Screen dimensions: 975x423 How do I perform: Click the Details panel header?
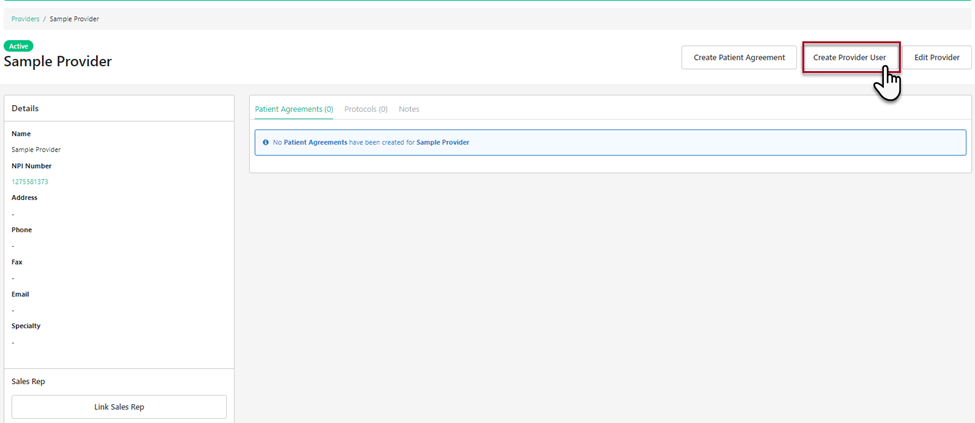[25, 108]
